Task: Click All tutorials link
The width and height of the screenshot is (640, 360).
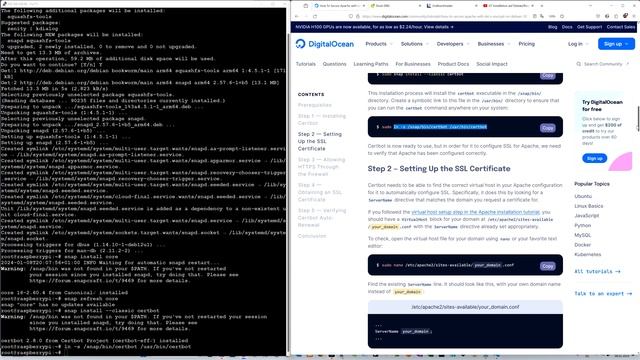Action: tap(597, 271)
